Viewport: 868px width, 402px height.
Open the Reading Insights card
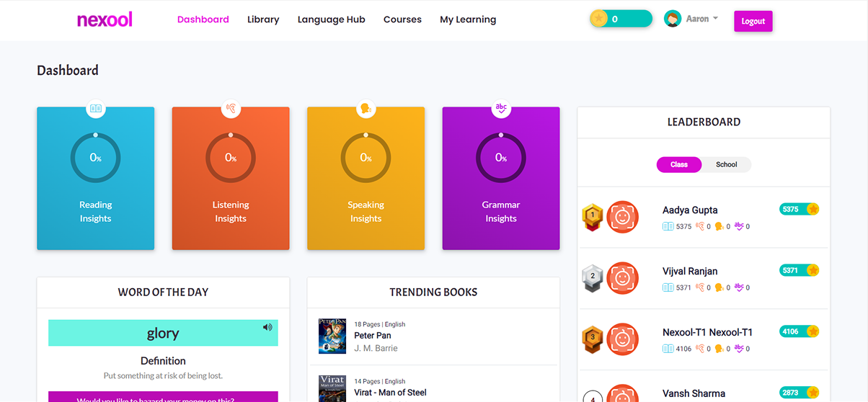pyautogui.click(x=95, y=179)
